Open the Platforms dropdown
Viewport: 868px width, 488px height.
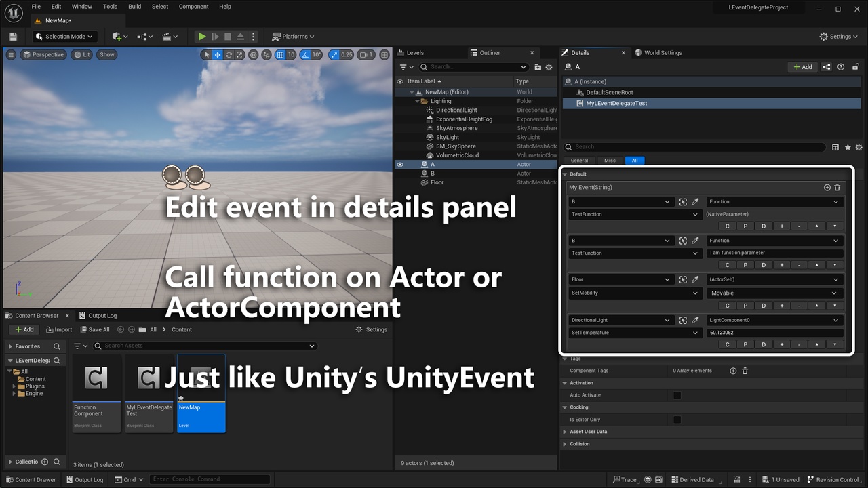tap(294, 37)
